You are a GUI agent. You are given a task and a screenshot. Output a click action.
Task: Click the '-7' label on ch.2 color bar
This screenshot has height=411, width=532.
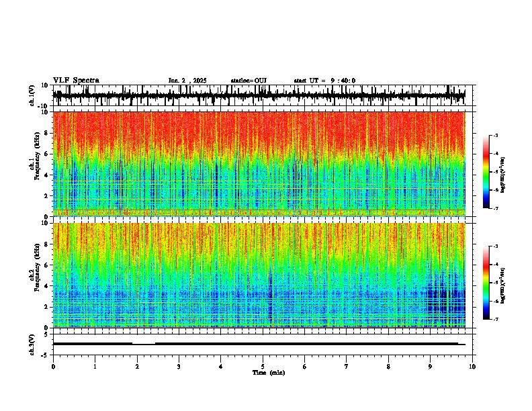pyautogui.click(x=496, y=319)
